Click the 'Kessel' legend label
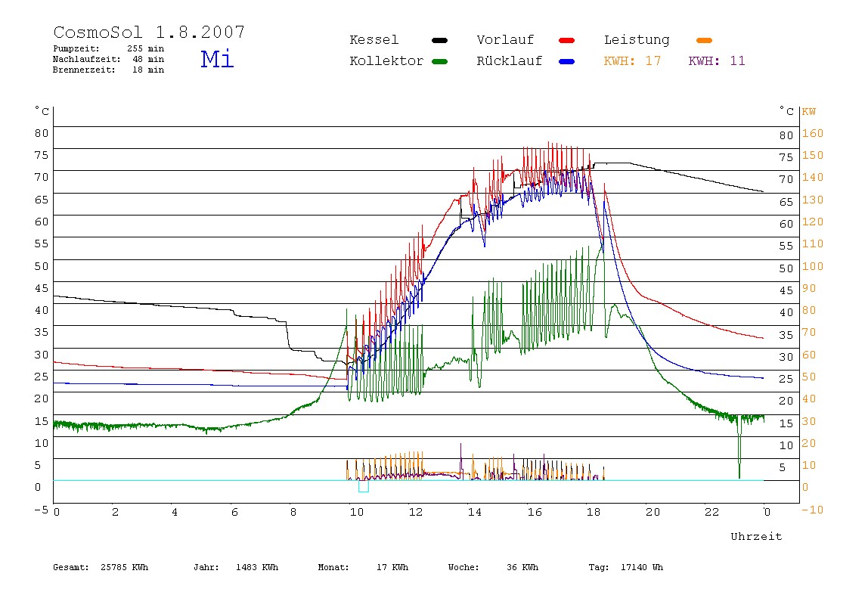868x614 pixels. [374, 40]
